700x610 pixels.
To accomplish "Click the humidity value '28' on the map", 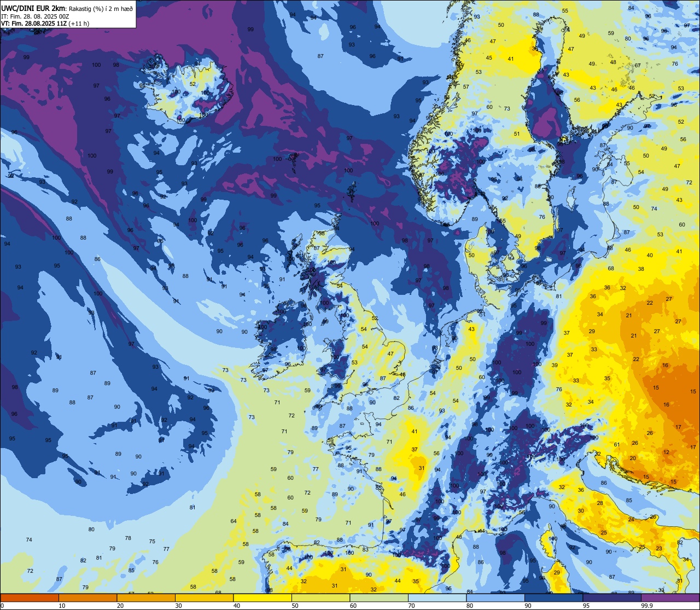I will pyautogui.click(x=600, y=503).
